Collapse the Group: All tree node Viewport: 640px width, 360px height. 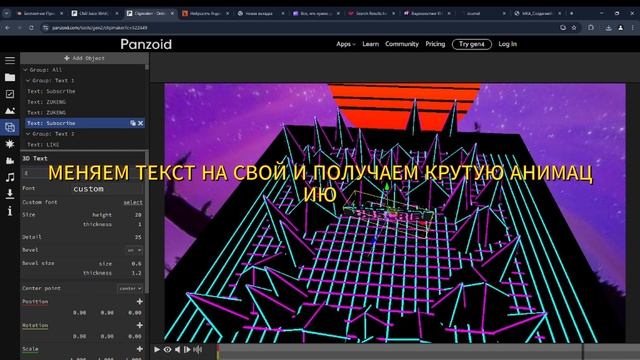(x=25, y=70)
